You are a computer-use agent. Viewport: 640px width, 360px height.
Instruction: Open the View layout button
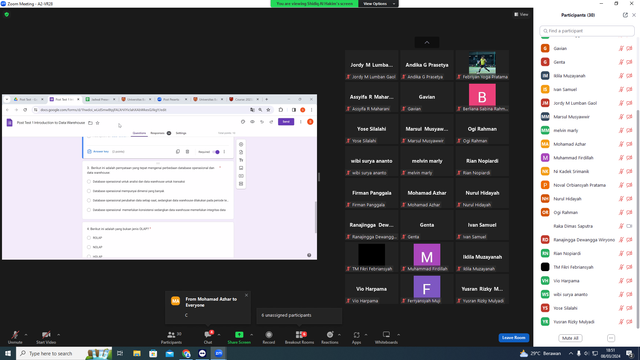(521, 14)
